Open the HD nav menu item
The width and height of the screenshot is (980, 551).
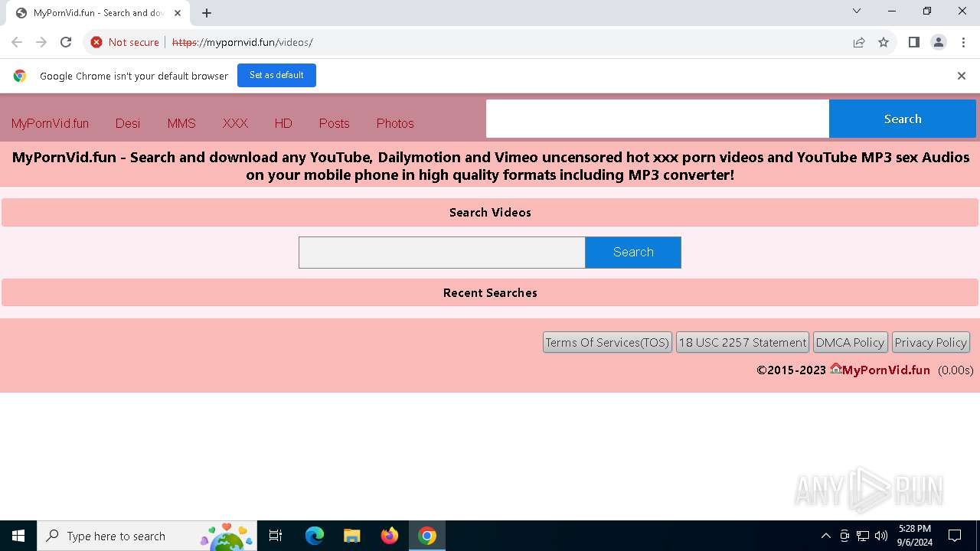pos(283,123)
